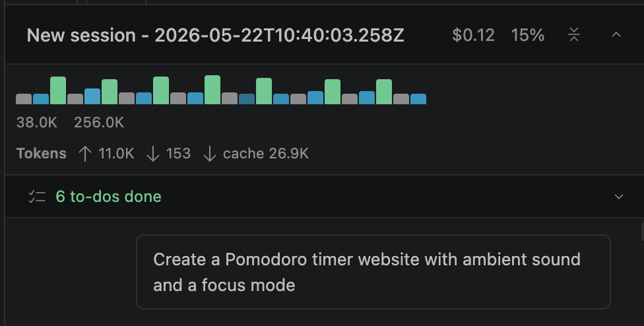The image size is (644, 326).
Task: Click the 38.0K token count label
Action: [36, 122]
